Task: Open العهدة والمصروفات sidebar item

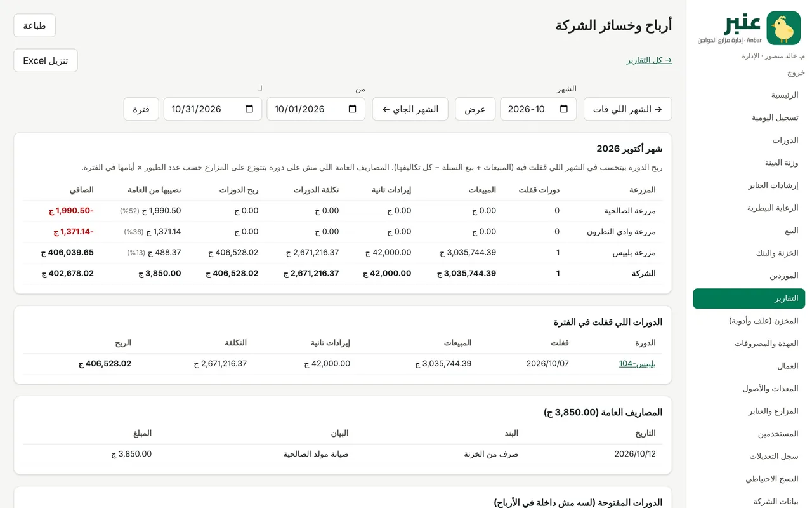Action: 749,344
